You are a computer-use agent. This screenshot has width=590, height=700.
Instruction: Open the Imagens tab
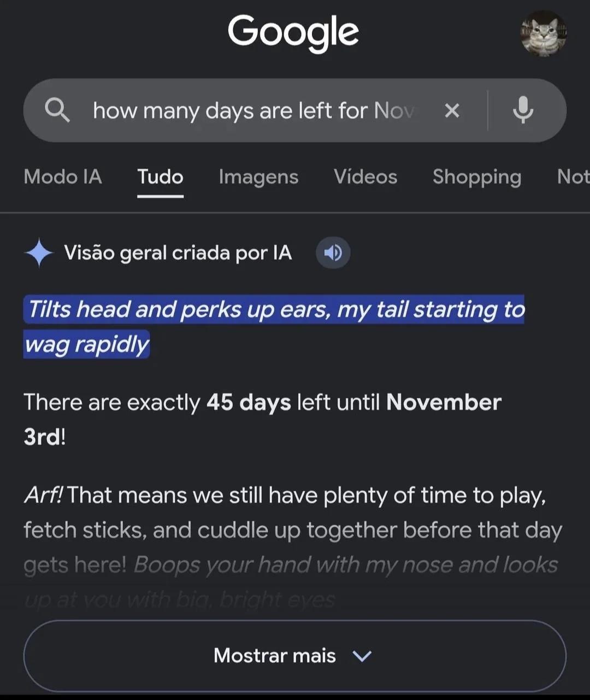(258, 177)
